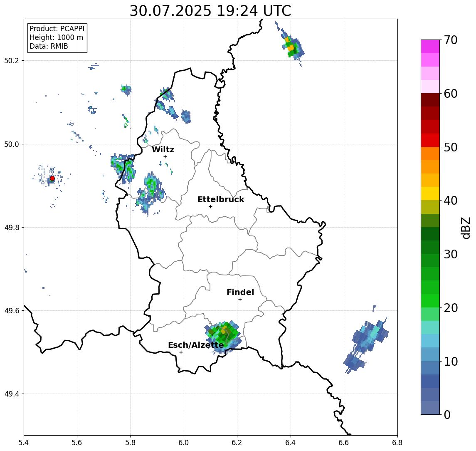476x451 pixels.
Task: Click the cross marker below Ettelbruck
Action: point(210,207)
